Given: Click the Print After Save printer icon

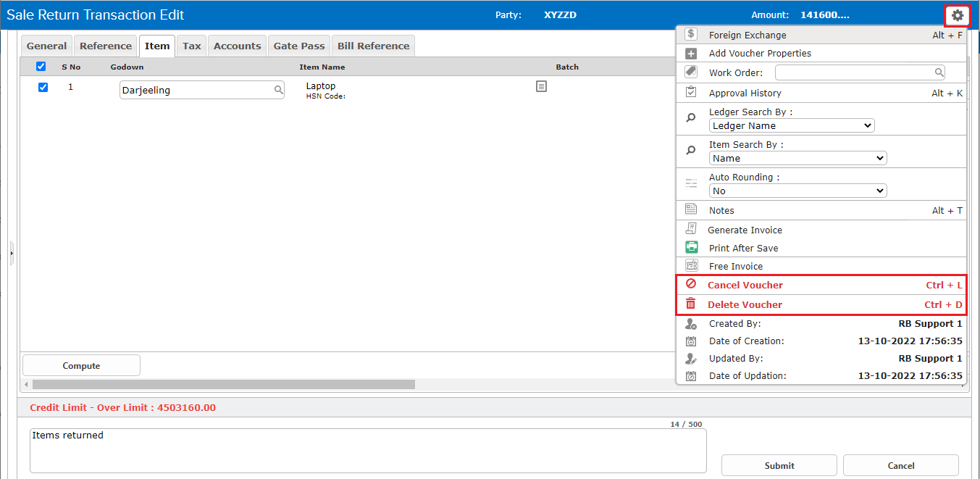Looking at the screenshot, I should (691, 248).
